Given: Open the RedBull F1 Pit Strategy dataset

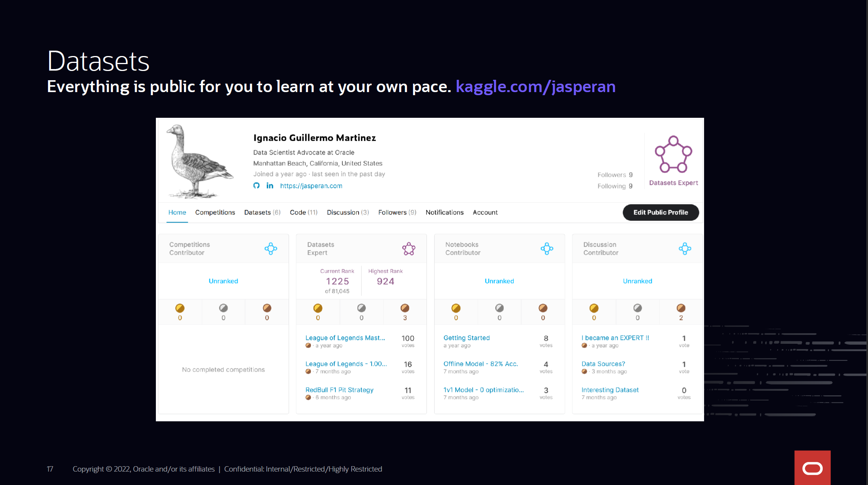Looking at the screenshot, I should click(x=339, y=390).
